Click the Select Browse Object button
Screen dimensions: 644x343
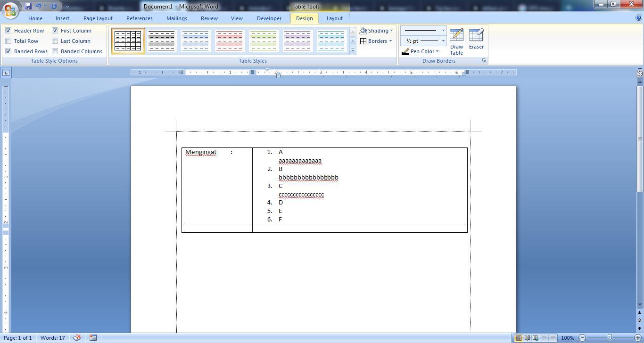(640, 320)
